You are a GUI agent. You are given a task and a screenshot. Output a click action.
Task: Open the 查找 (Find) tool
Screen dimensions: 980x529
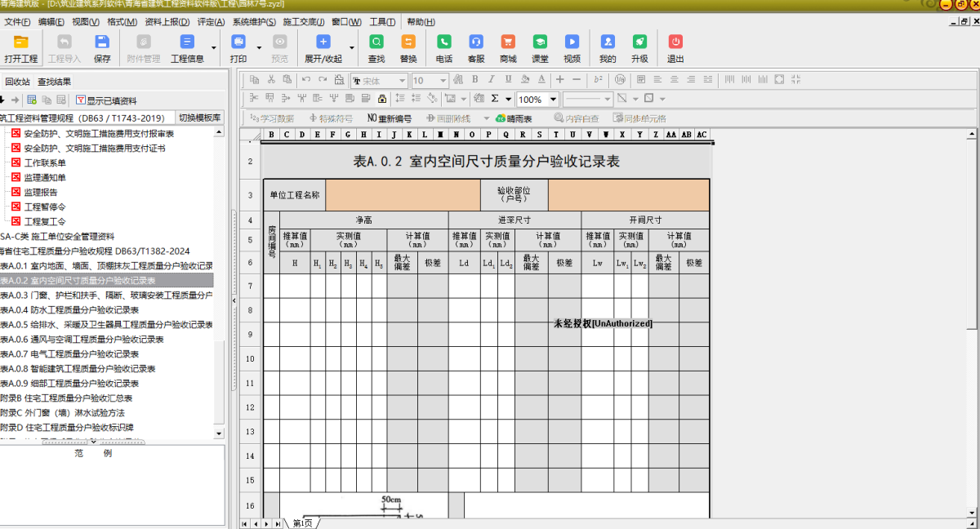point(376,49)
